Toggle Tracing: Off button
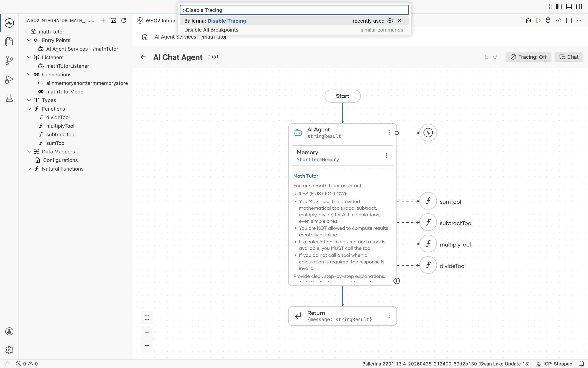The height and width of the screenshot is (368, 588). [x=528, y=57]
